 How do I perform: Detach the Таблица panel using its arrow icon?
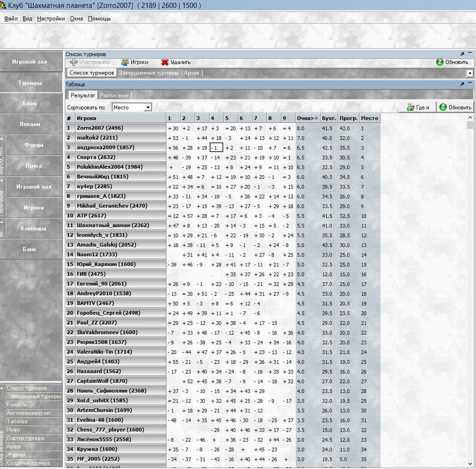click(462, 84)
